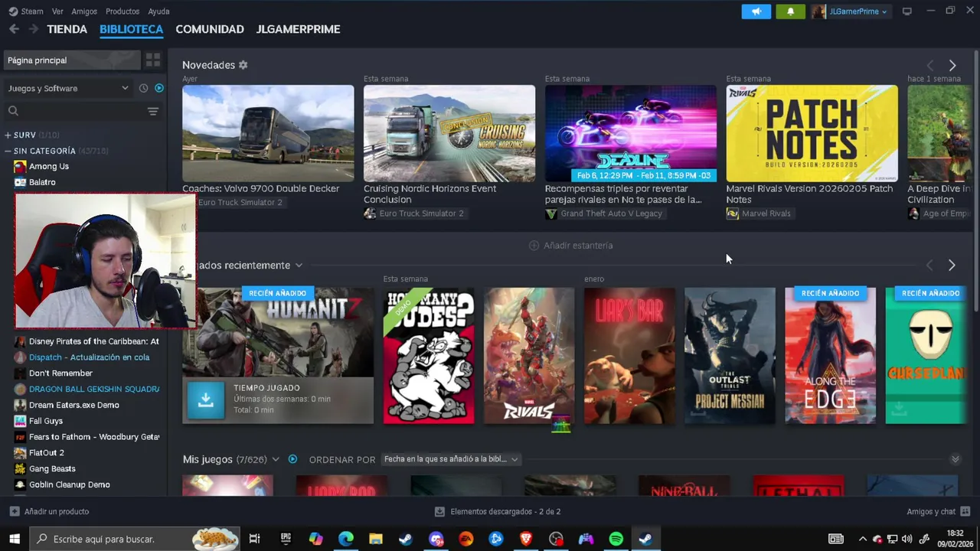
Task: Click the Windows Start button
Action: 15,539
